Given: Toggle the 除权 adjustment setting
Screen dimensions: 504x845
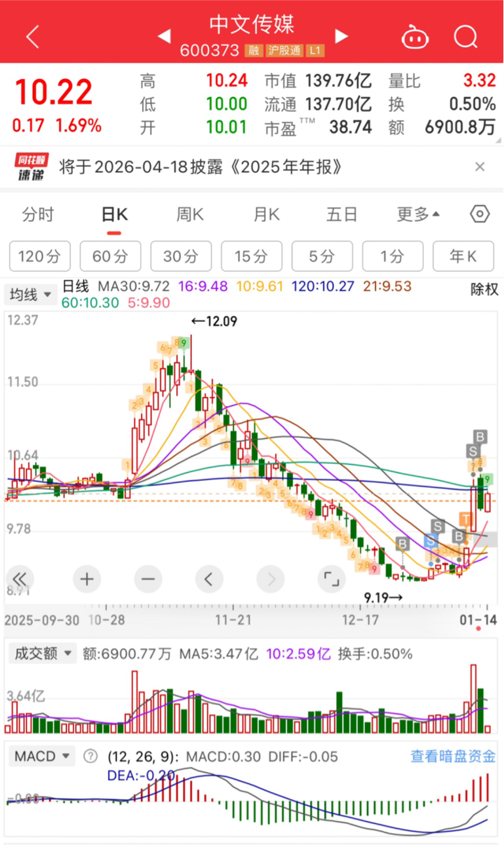Looking at the screenshot, I should pyautogui.click(x=484, y=290).
